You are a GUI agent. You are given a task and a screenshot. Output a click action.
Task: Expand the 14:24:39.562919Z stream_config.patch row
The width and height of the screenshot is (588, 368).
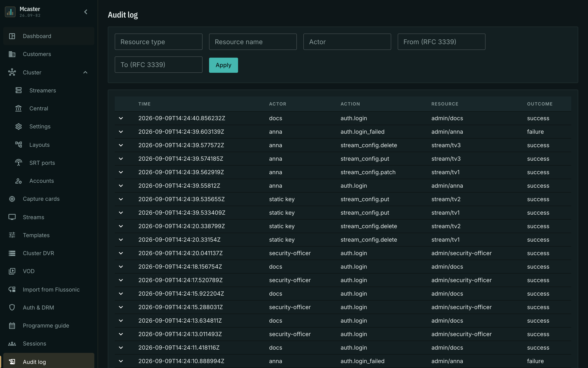[121, 172]
